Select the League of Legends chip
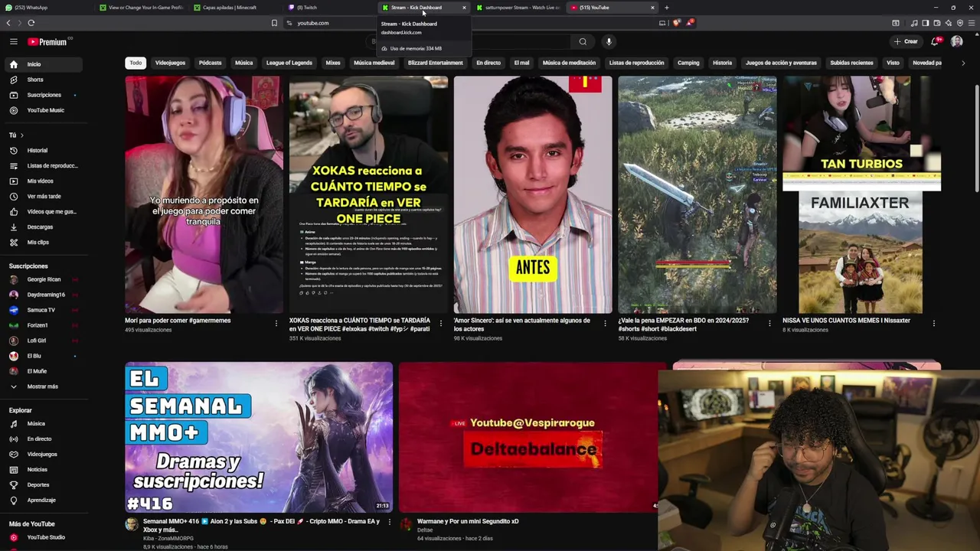Image resolution: width=980 pixels, height=551 pixels. coord(289,63)
